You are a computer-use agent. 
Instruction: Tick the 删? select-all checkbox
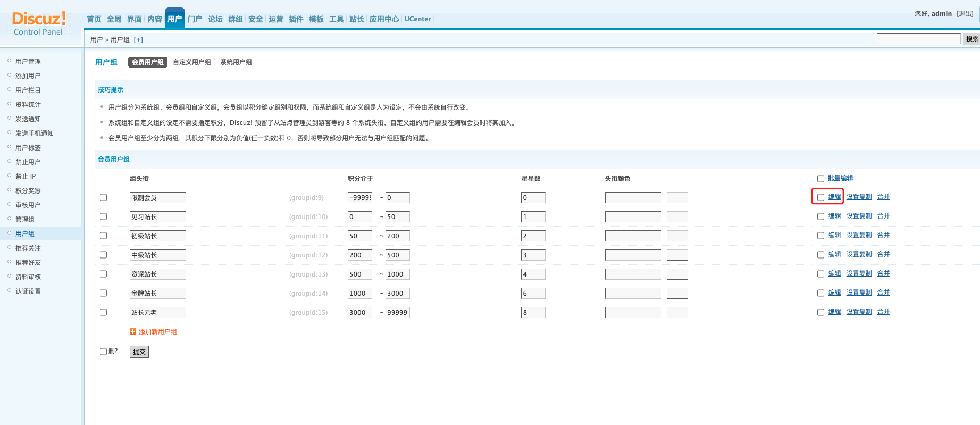(104, 352)
